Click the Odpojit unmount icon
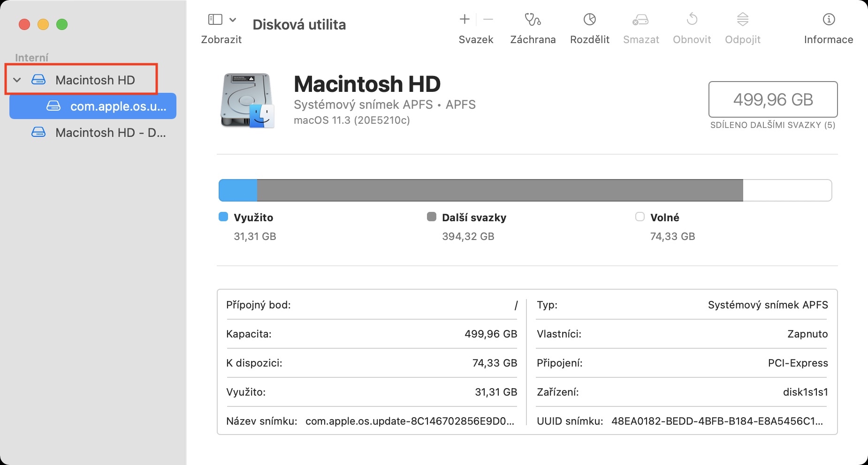 click(742, 20)
